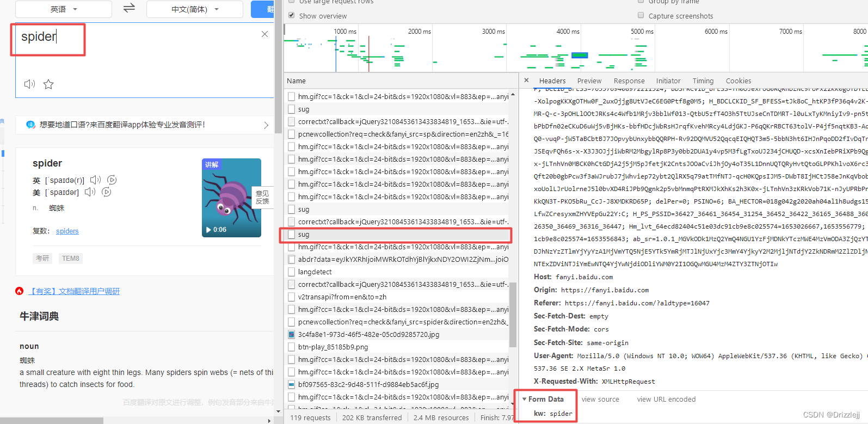Play pronunciation of input text
The width and height of the screenshot is (868, 424).
point(29,84)
